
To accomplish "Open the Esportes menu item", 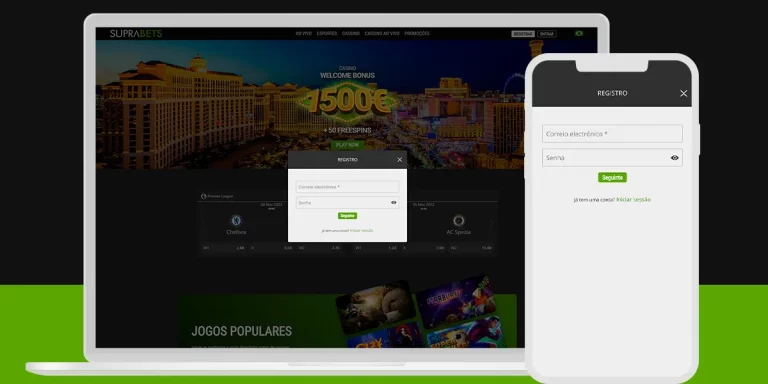I will pyautogui.click(x=327, y=34).
